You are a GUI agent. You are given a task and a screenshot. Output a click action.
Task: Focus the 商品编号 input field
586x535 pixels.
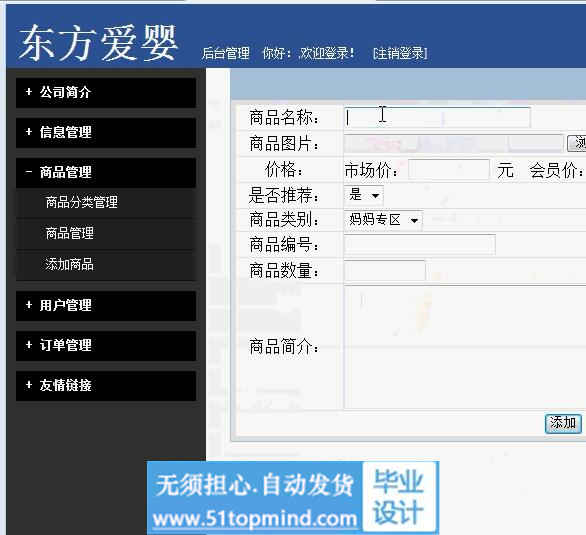(x=420, y=245)
